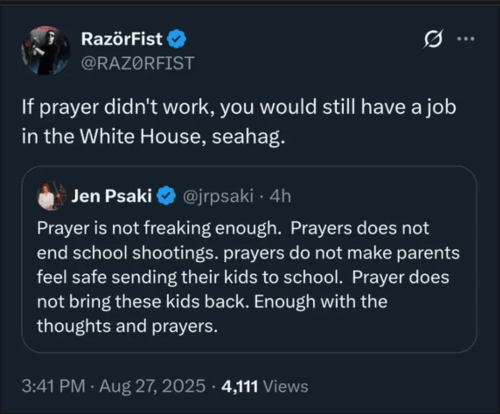Click Jen Psaki verified checkmark badge
Image resolution: width=500 pixels, height=414 pixels.
[x=166, y=196]
